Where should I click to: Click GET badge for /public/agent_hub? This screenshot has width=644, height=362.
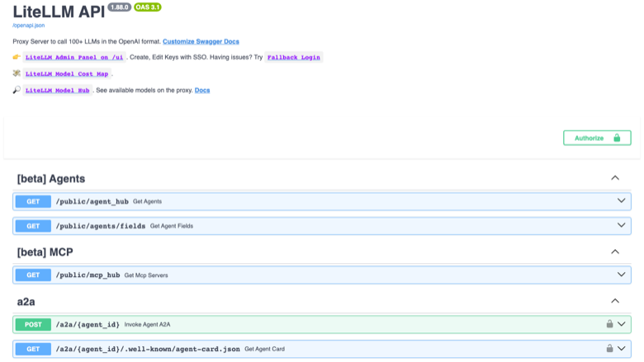point(33,201)
